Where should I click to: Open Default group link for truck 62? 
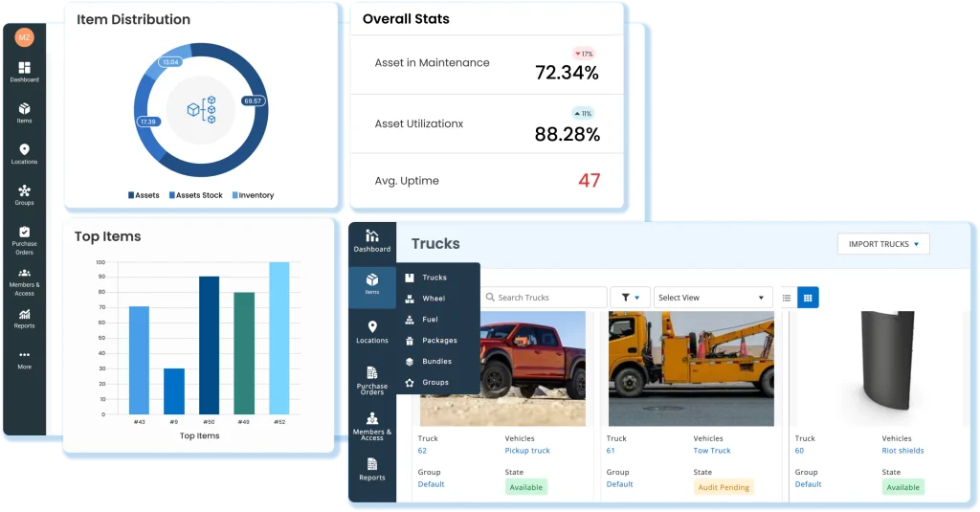(x=432, y=484)
